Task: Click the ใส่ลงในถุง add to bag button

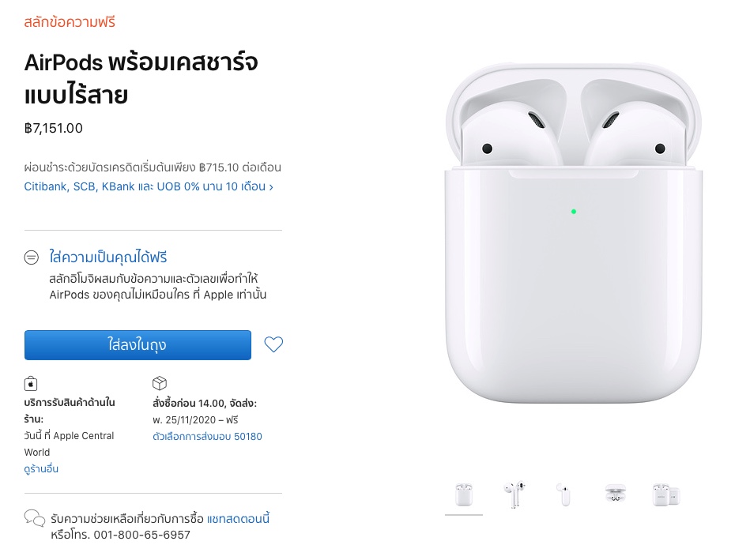Action: (x=138, y=345)
